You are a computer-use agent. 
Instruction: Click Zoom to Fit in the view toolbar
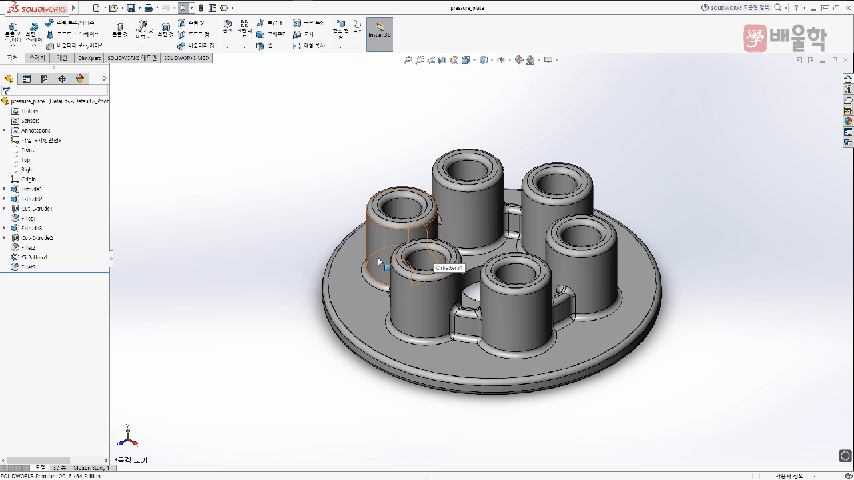pyautogui.click(x=407, y=60)
